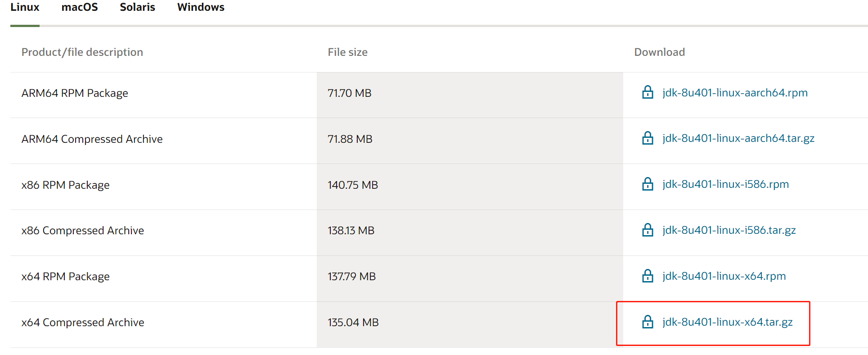Switch to the Linux tab
This screenshot has height=355, width=868.
tap(25, 8)
